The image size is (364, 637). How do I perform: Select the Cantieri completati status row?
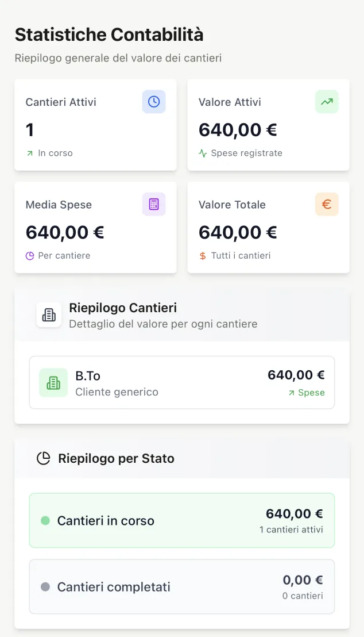(x=182, y=586)
